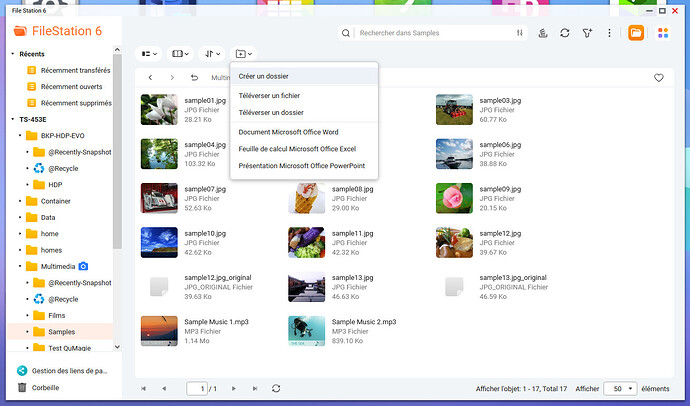Add current folder to favorites with heart
Screen dimensions: 690x406
pyautogui.click(x=658, y=77)
